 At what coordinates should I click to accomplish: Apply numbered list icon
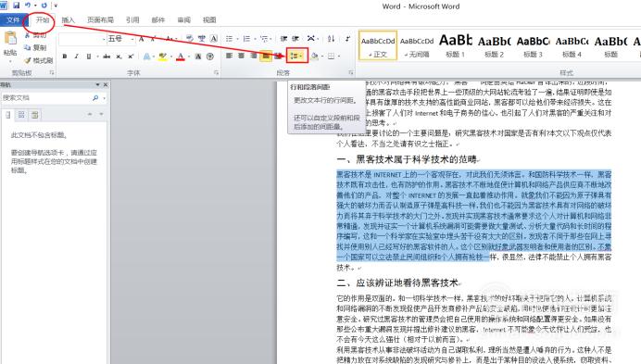(246, 39)
